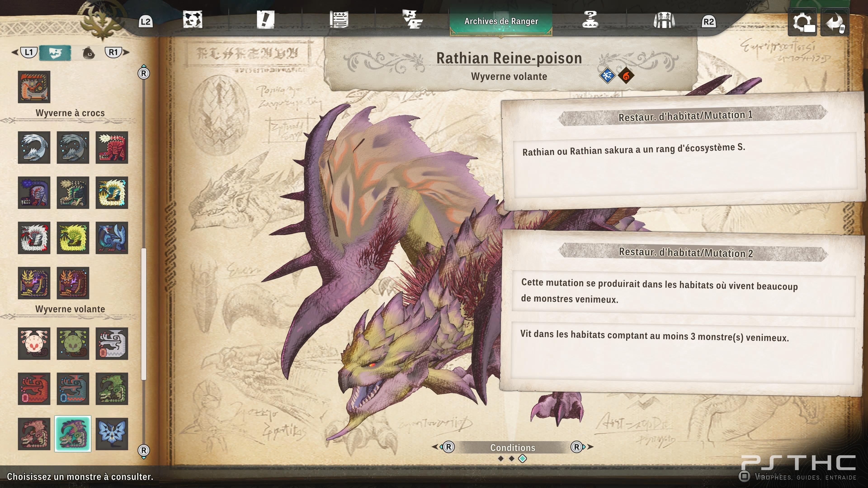This screenshot has height=488, width=868.
Task: Select the round cream-white flying wyvern icon
Action: pyautogui.click(x=34, y=343)
